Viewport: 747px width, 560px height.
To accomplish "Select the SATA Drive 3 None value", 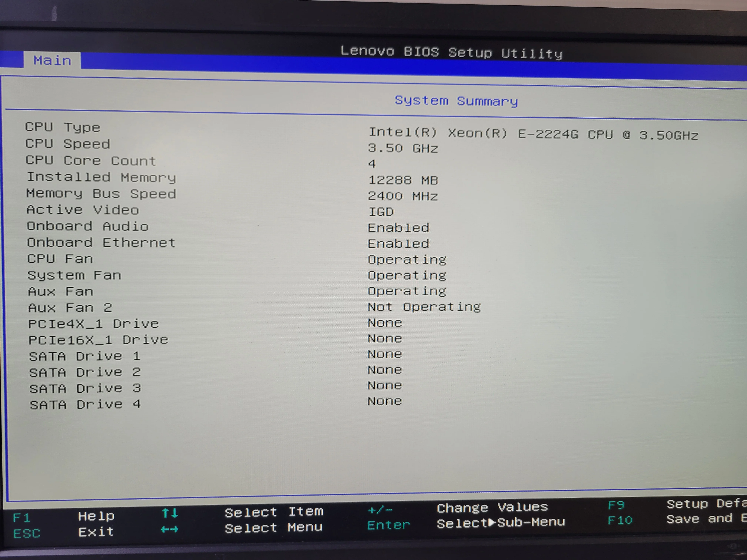I will click(385, 386).
